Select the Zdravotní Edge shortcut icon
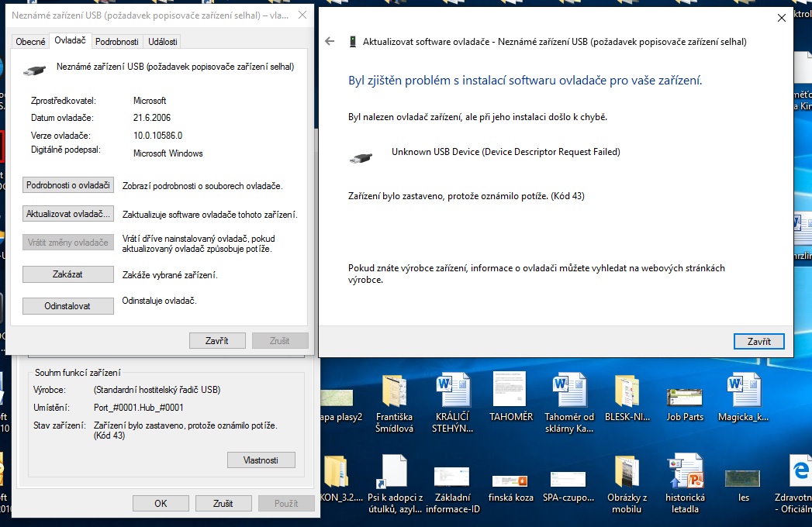 pyautogui.click(x=794, y=484)
